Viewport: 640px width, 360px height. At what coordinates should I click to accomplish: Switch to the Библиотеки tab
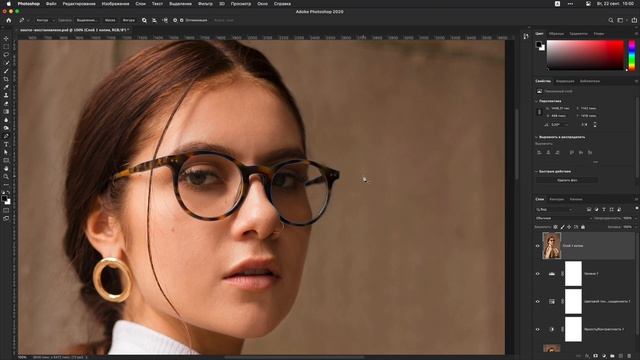[x=590, y=81]
